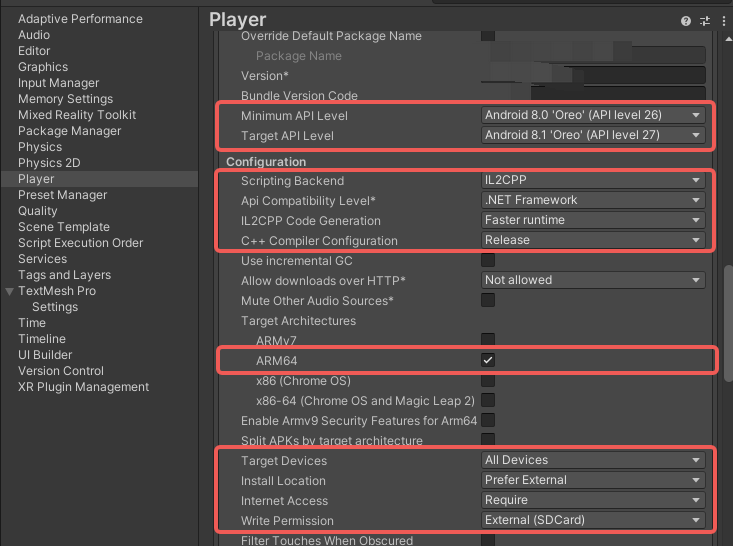Open the Install Location dropdown
The image size is (733, 546).
click(593, 480)
